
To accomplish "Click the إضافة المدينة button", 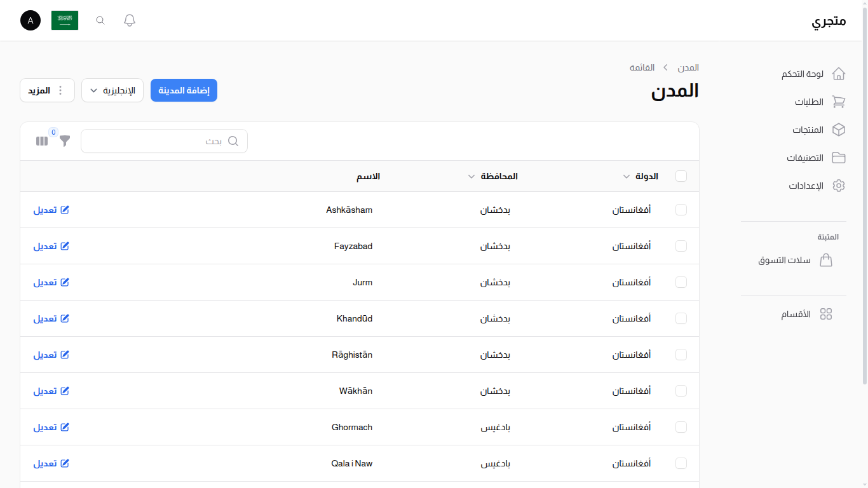I will [184, 90].
